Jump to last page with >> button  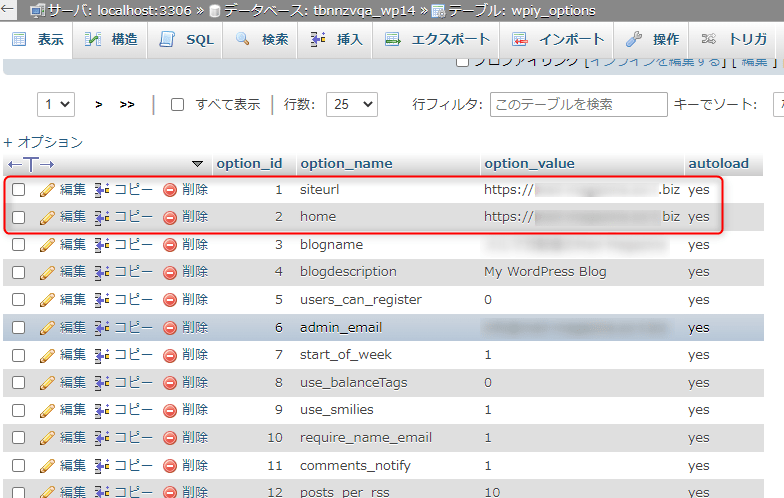(127, 104)
